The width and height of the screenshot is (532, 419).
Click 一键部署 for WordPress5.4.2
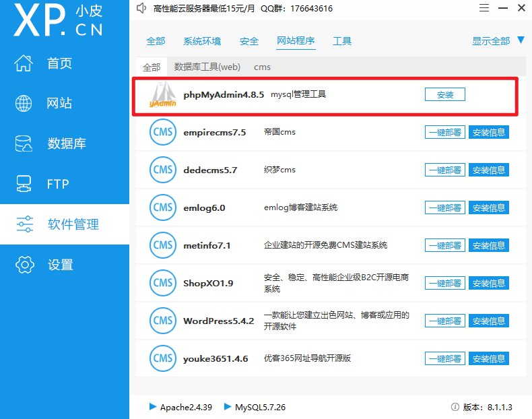[445, 321]
